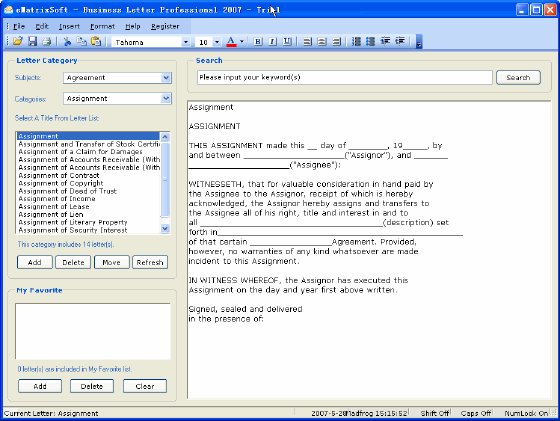Viewport: 560px width, 421px height.
Task: Toggle Underline formatting
Action: pos(287,42)
